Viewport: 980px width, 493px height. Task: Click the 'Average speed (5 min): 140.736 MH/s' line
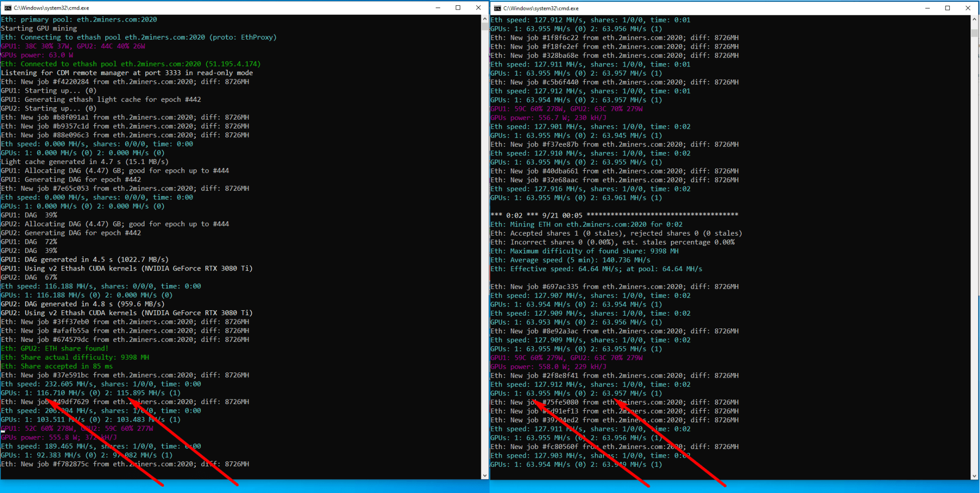(x=569, y=260)
